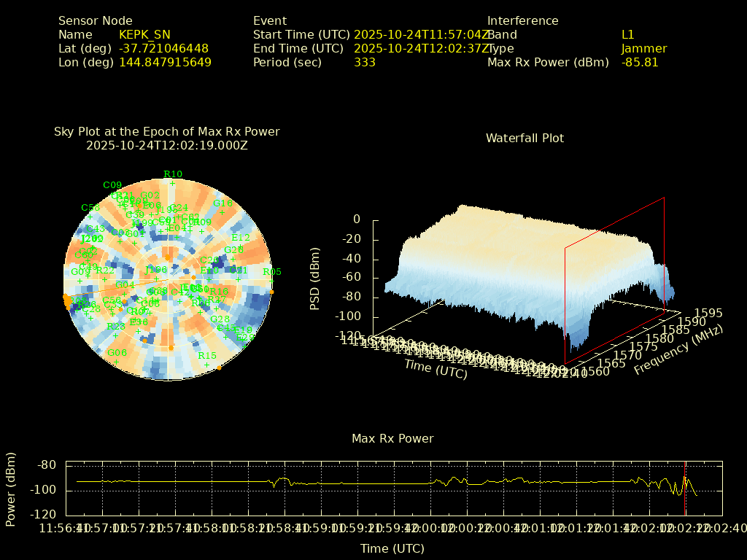
Task: Select the R05 satellite marker
Action: click(271, 273)
